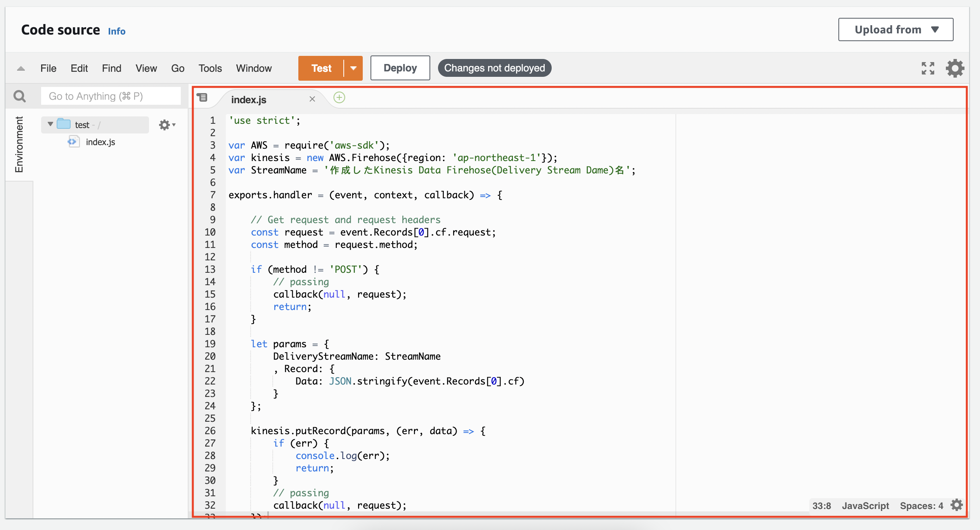Click line 7 exports.handler in code
This screenshot has width=980, height=530.
(x=365, y=195)
